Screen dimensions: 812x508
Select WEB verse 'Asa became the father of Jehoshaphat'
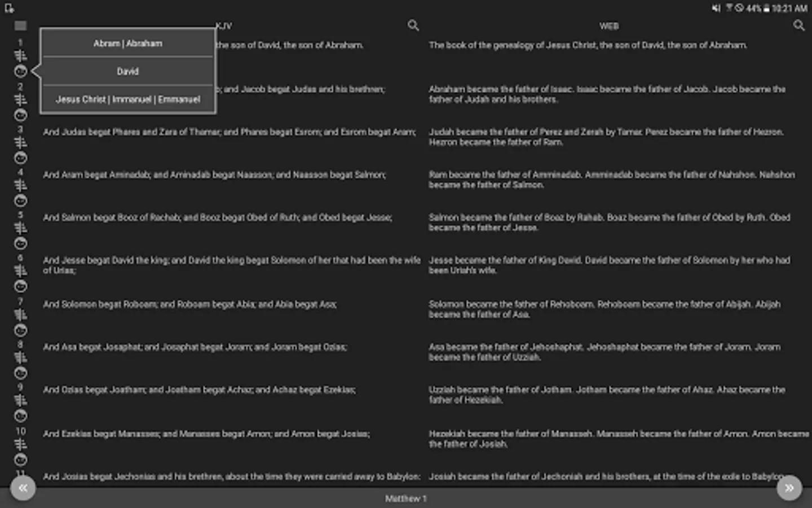(605, 352)
